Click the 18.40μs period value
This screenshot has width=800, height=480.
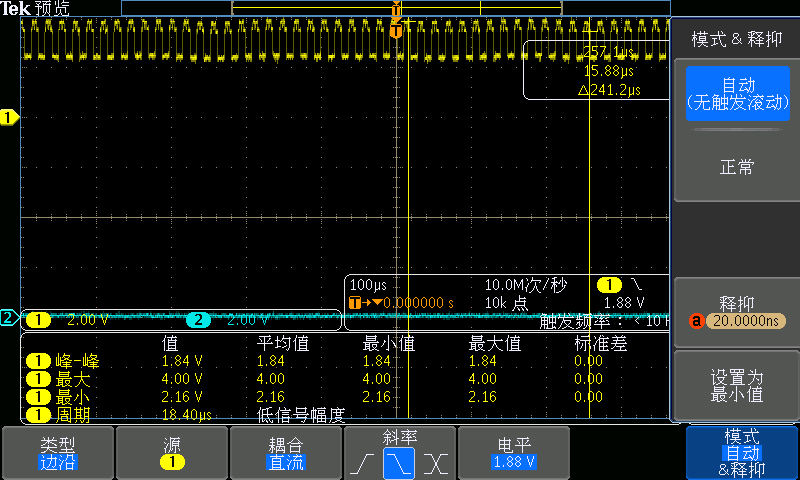click(x=187, y=415)
